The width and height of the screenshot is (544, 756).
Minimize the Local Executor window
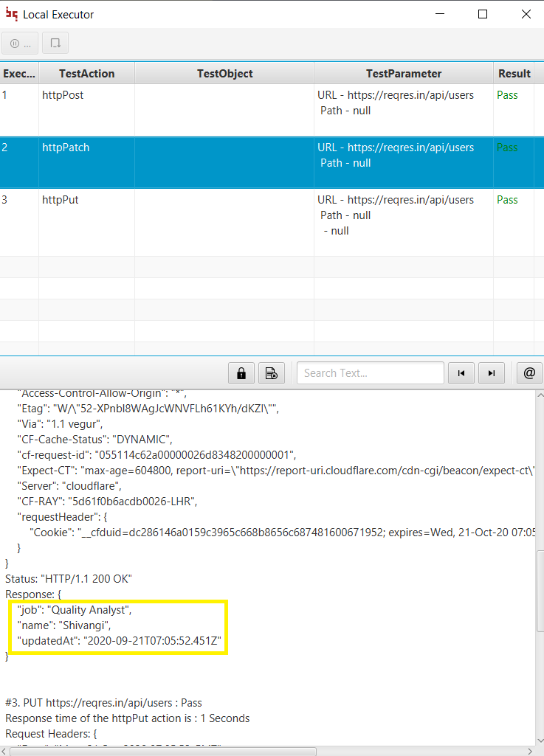point(440,15)
